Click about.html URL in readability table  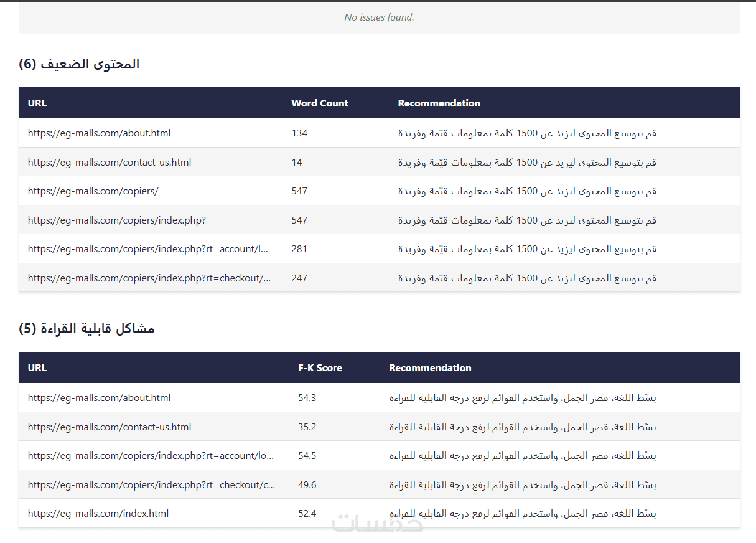pyautogui.click(x=99, y=398)
